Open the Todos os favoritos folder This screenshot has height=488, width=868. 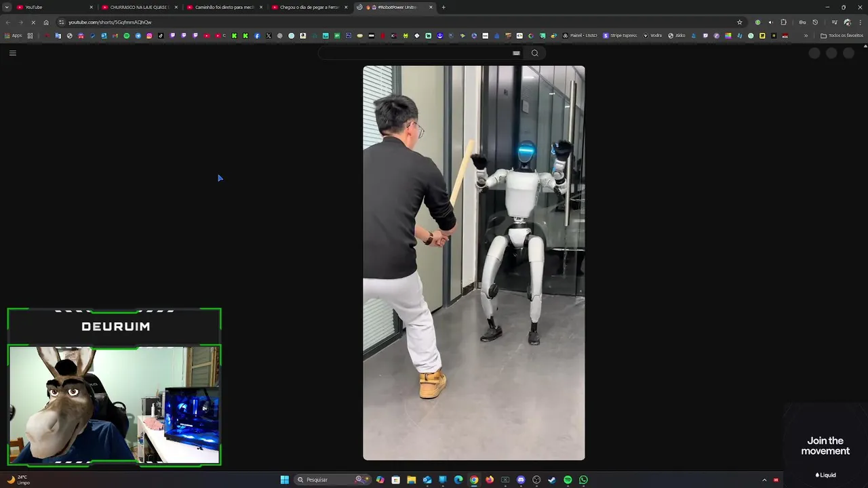[842, 35]
